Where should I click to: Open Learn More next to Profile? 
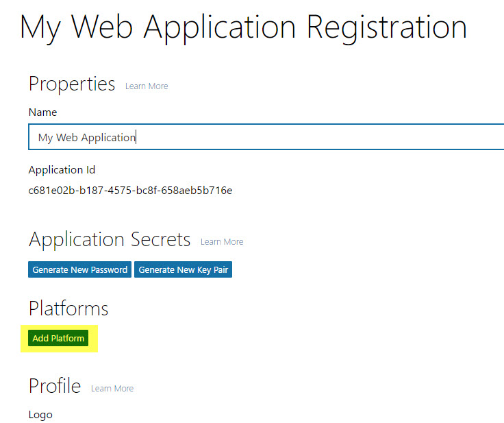point(112,389)
